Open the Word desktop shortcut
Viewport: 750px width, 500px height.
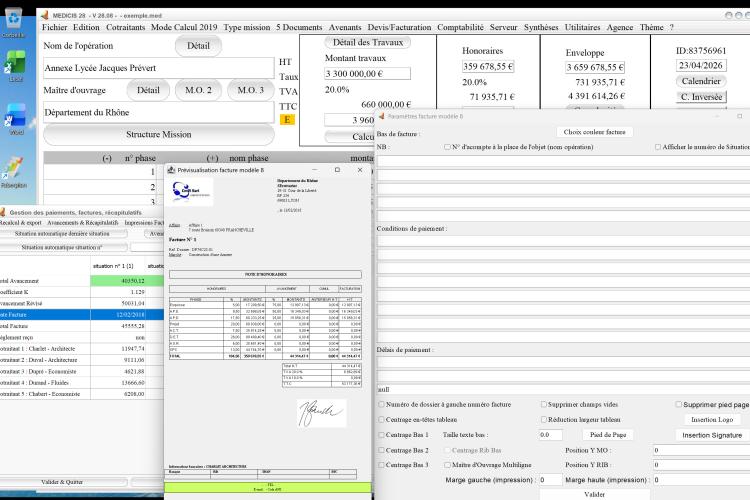15,116
